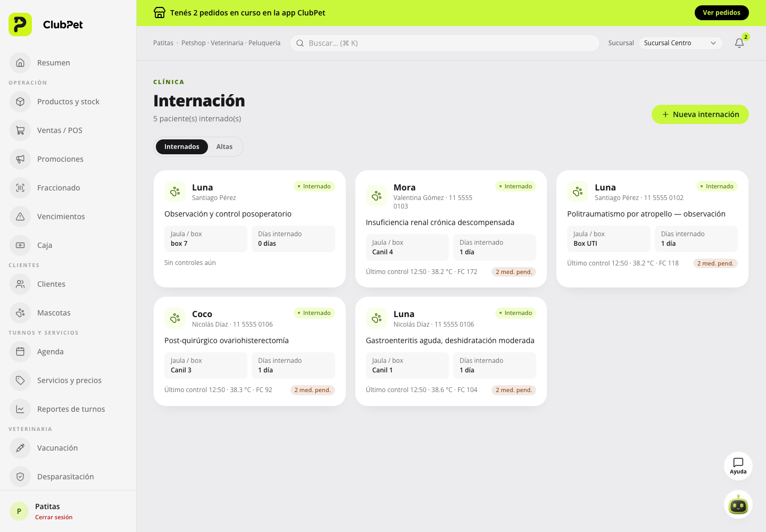Open the Sucursal Centro dropdown
The width and height of the screenshot is (766, 532).
pos(680,43)
